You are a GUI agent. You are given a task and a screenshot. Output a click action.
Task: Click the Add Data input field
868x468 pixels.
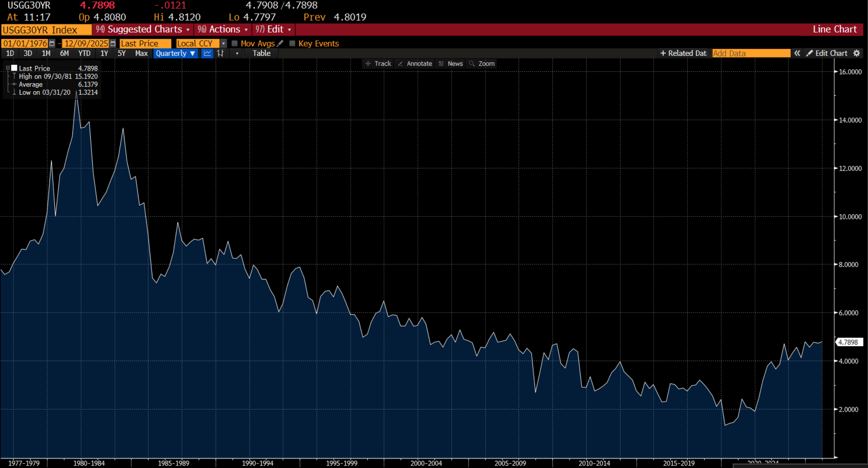[751, 53]
